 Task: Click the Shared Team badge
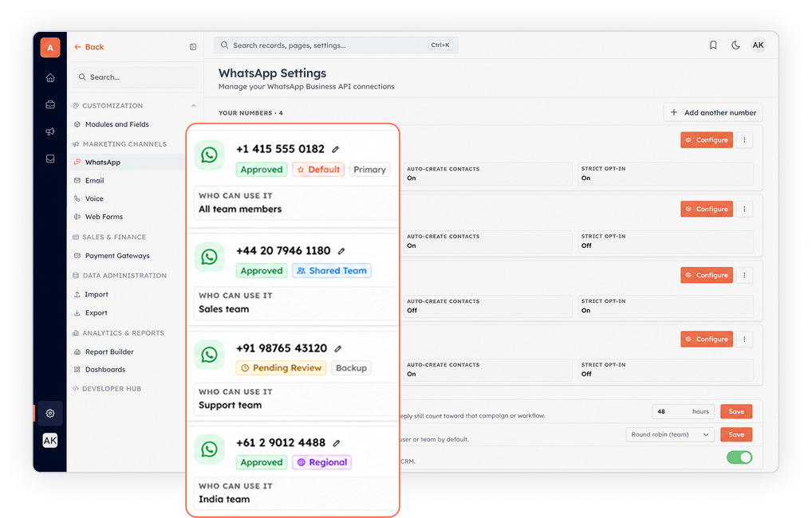tap(332, 271)
